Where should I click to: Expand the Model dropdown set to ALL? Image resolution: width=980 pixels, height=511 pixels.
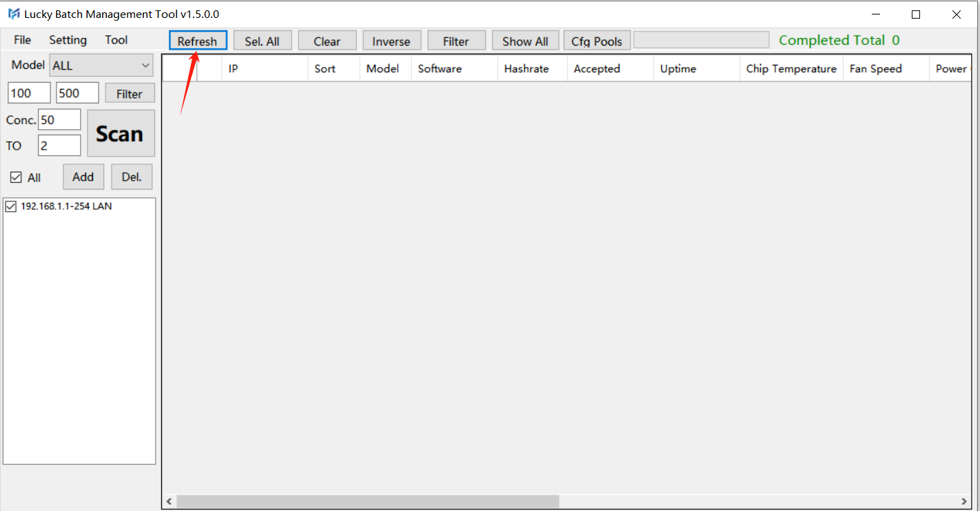click(x=102, y=66)
